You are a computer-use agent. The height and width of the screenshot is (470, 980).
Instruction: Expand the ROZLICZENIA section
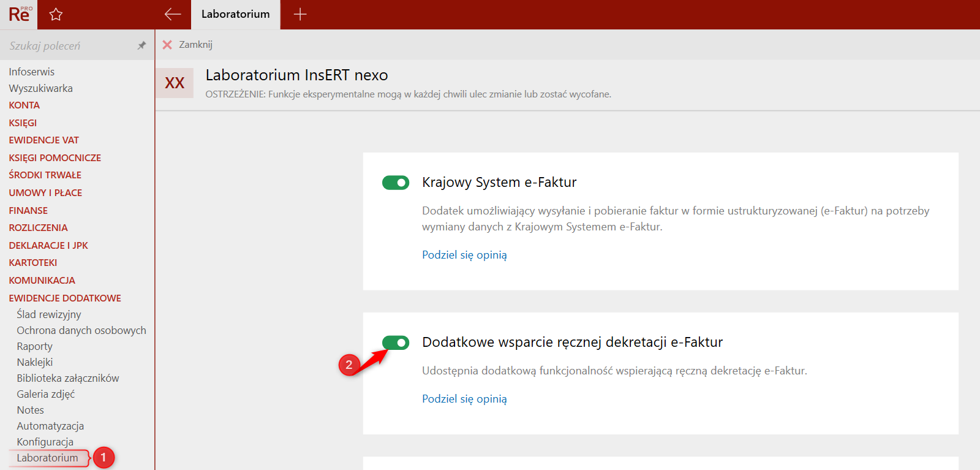click(x=38, y=228)
